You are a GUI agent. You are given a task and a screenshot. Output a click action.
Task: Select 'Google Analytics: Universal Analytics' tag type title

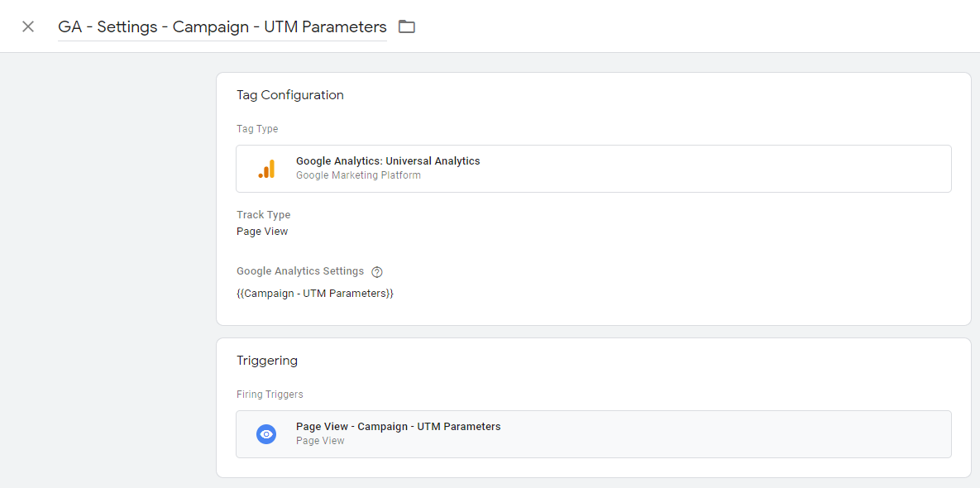(x=388, y=161)
